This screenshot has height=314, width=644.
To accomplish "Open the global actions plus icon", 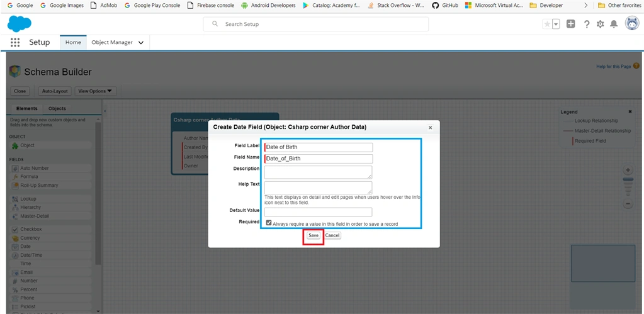I will point(570,24).
